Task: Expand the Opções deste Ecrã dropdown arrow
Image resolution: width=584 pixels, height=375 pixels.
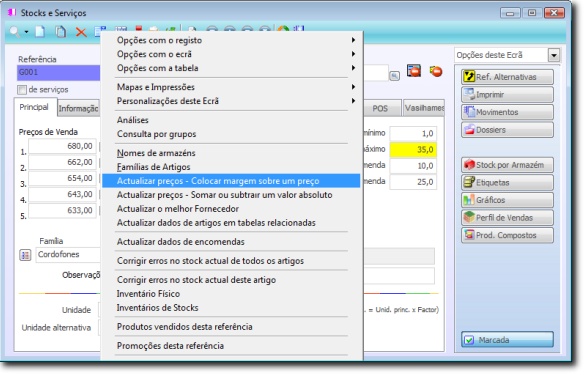Action: [554, 55]
